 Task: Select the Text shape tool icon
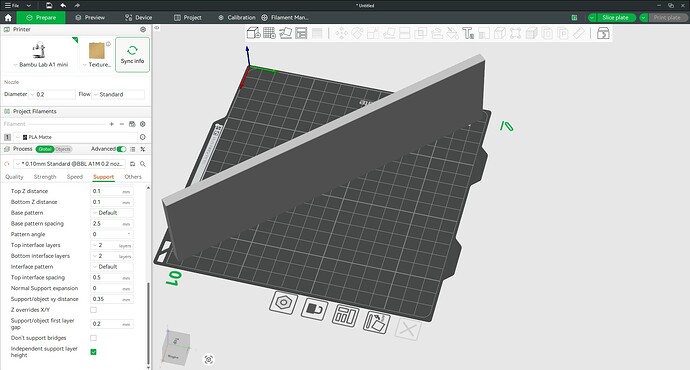point(468,33)
